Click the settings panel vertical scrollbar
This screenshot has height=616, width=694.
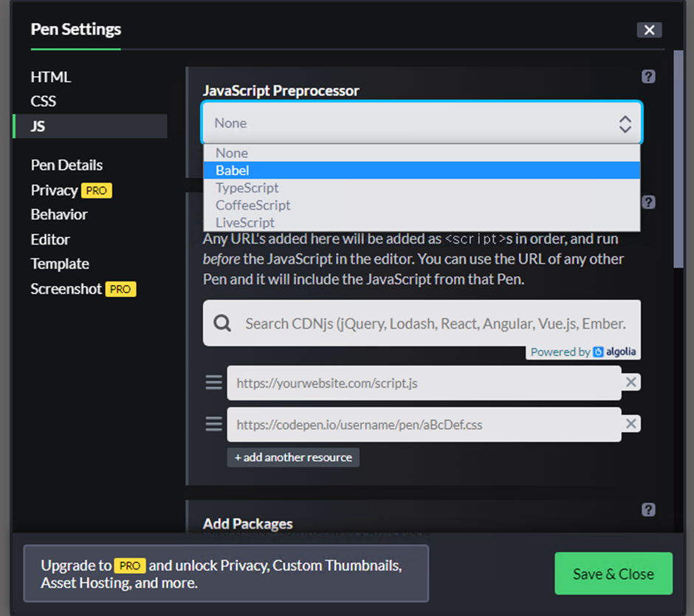tap(678, 160)
